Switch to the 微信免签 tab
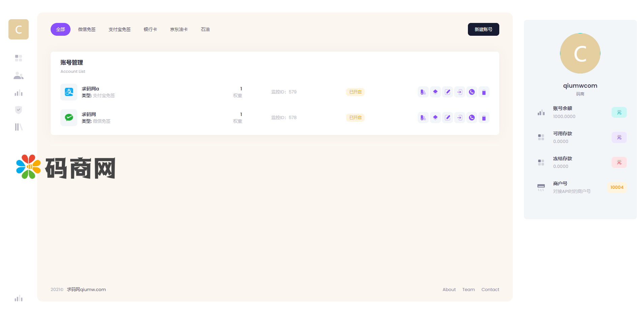Image resolution: width=644 pixels, height=314 pixels. click(x=87, y=29)
